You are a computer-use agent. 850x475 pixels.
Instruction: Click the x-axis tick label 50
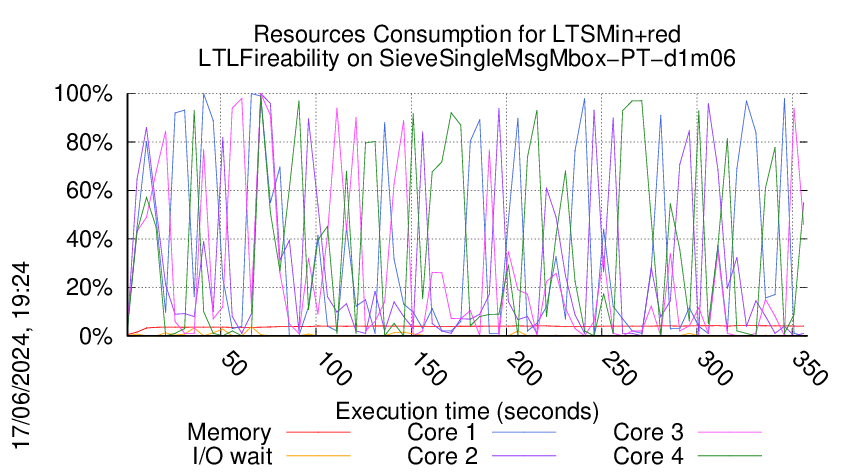tap(234, 363)
